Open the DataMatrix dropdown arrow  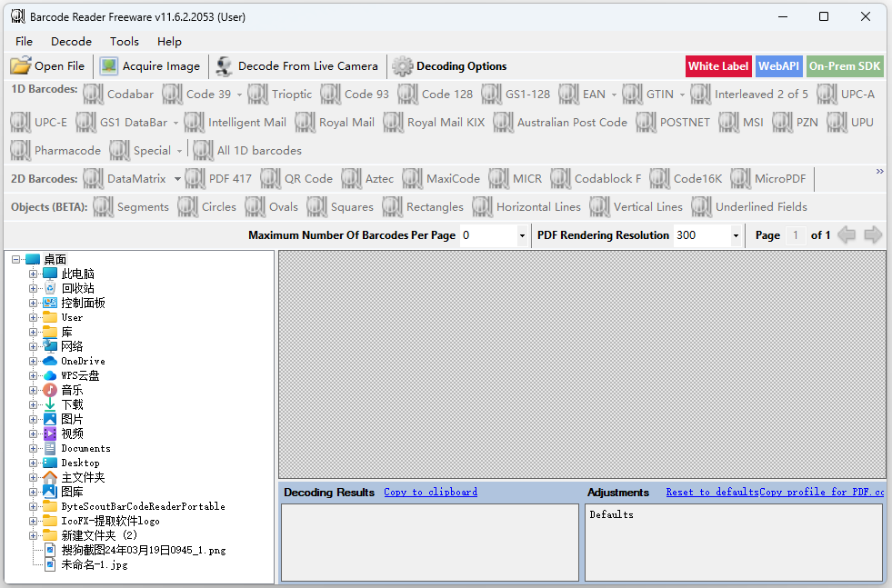click(x=177, y=179)
